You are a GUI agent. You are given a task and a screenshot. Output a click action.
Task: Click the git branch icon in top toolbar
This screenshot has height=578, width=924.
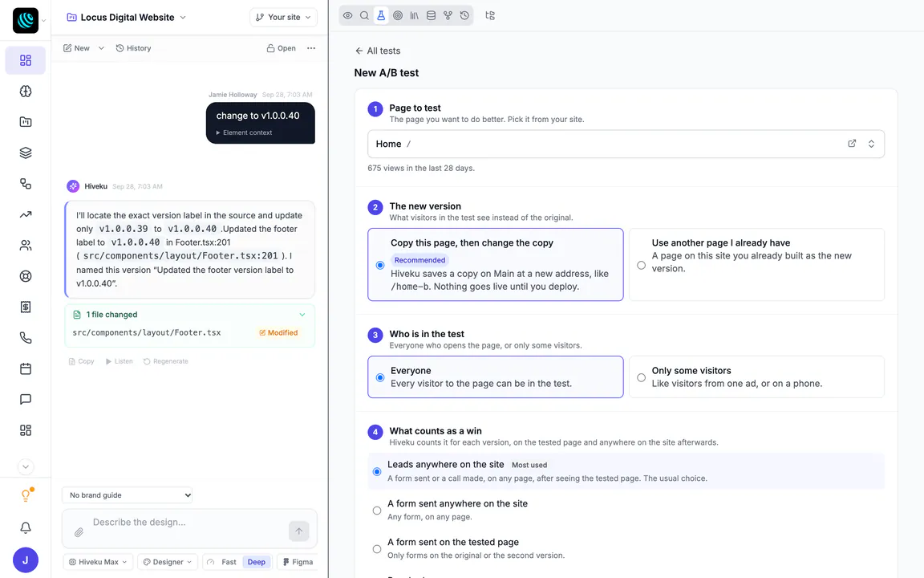[x=448, y=16]
